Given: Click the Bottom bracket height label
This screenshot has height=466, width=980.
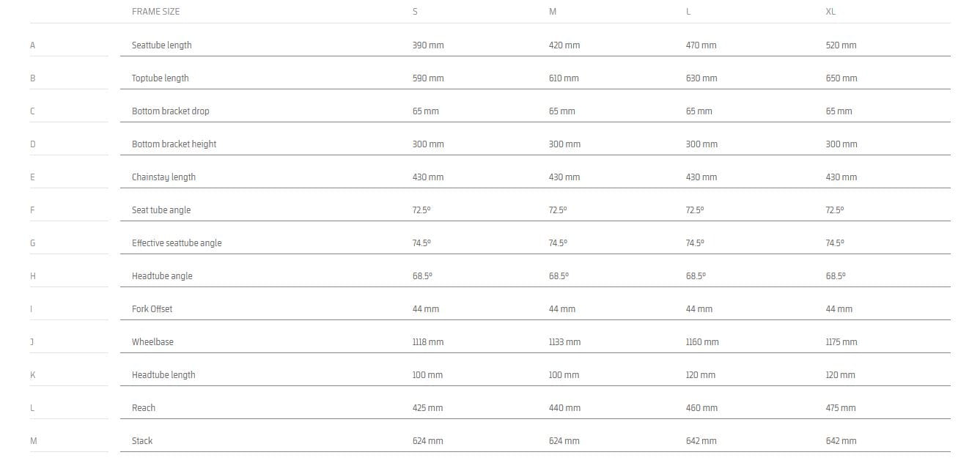Looking at the screenshot, I should (174, 144).
